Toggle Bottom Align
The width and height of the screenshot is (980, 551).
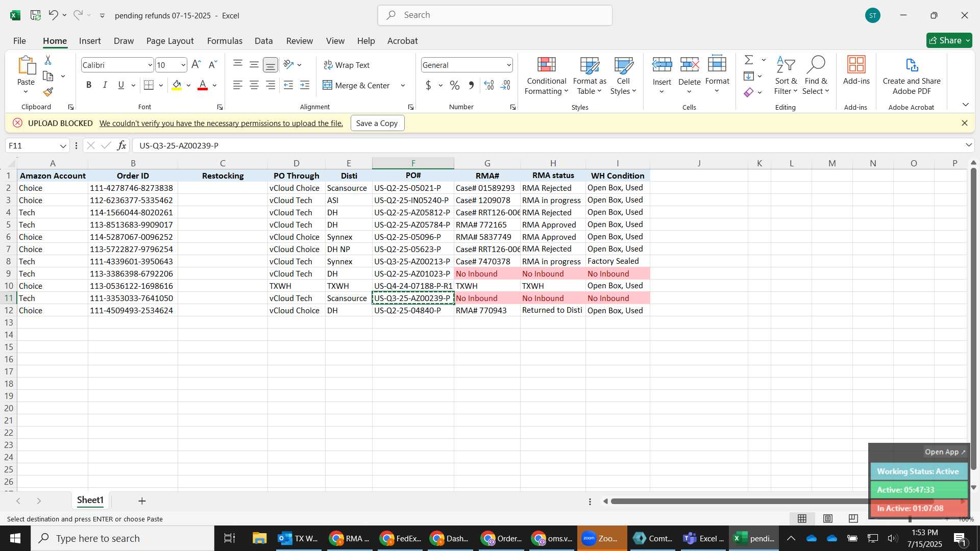(271, 65)
